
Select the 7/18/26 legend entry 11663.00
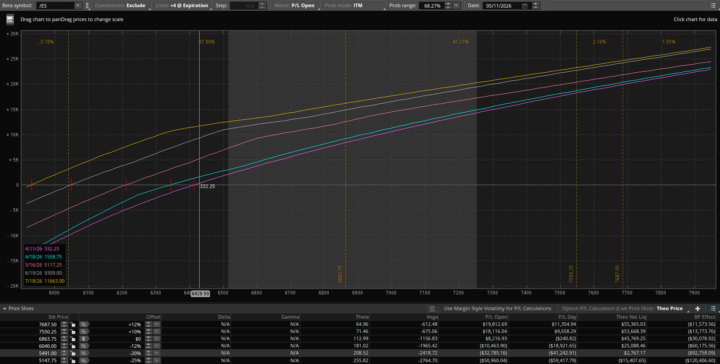click(x=45, y=281)
